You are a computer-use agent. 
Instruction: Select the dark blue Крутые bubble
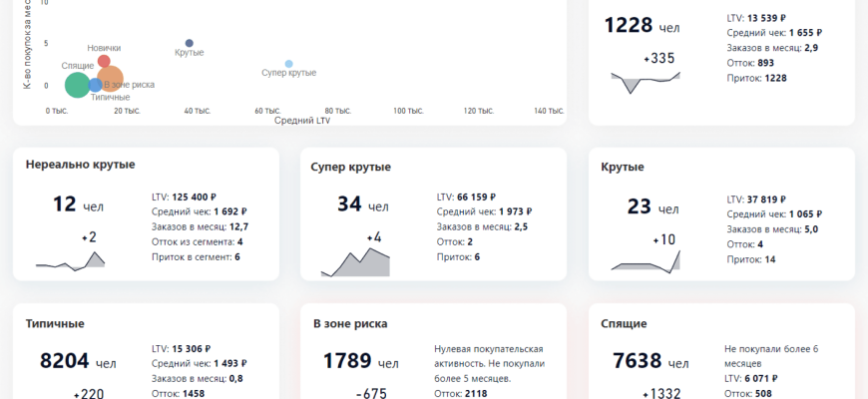click(x=190, y=43)
